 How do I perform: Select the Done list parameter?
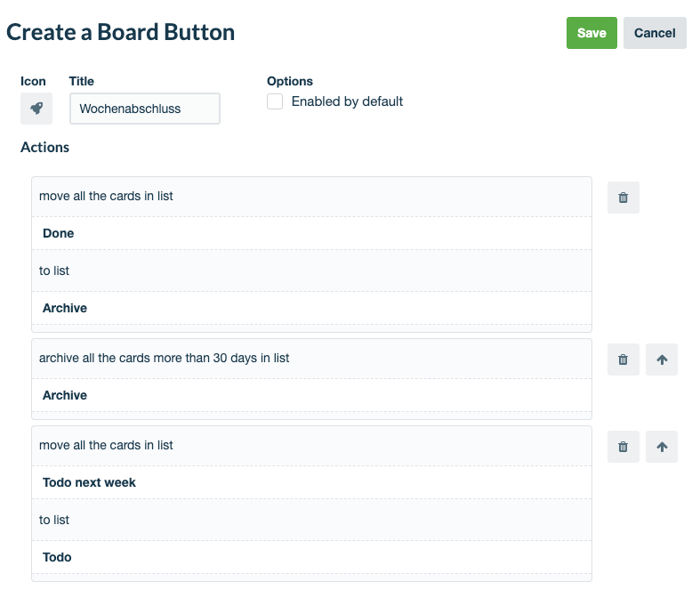coord(311,233)
